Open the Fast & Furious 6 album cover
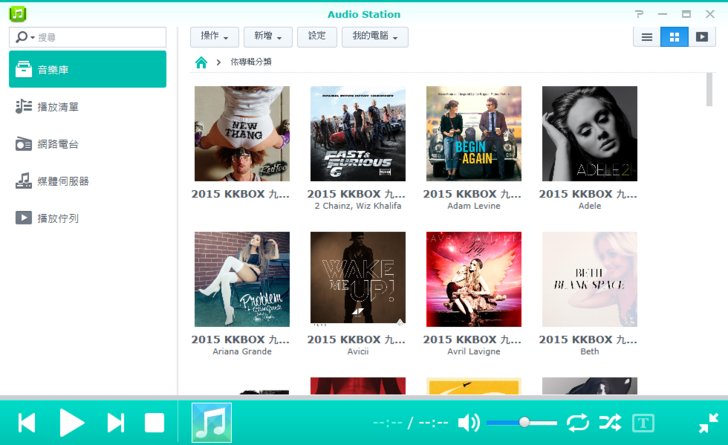The width and height of the screenshot is (728, 445). coord(358,133)
